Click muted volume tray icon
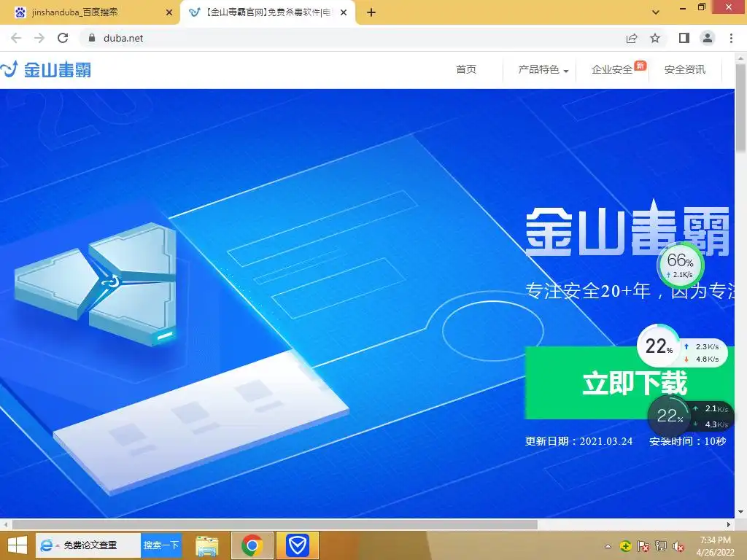 (x=678, y=546)
